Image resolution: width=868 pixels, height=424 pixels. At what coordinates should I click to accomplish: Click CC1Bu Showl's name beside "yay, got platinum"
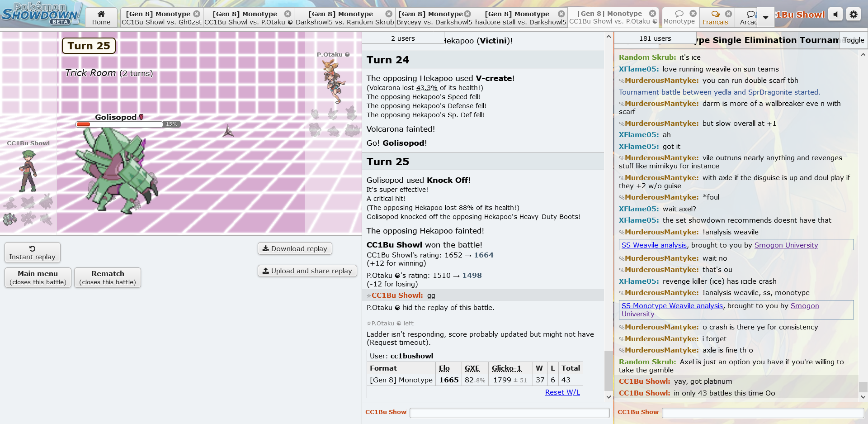click(x=645, y=381)
